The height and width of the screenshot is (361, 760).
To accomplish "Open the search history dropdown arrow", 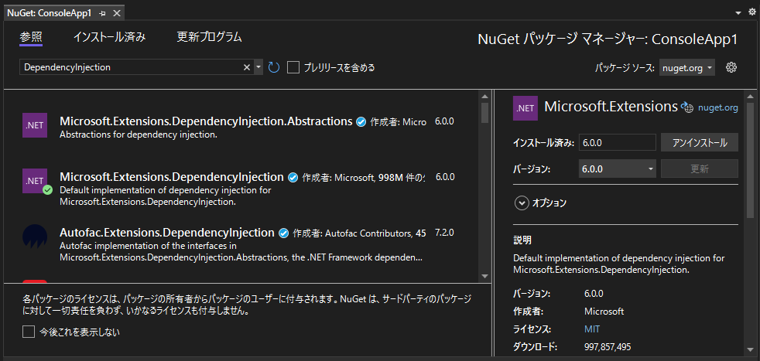I will [x=258, y=67].
